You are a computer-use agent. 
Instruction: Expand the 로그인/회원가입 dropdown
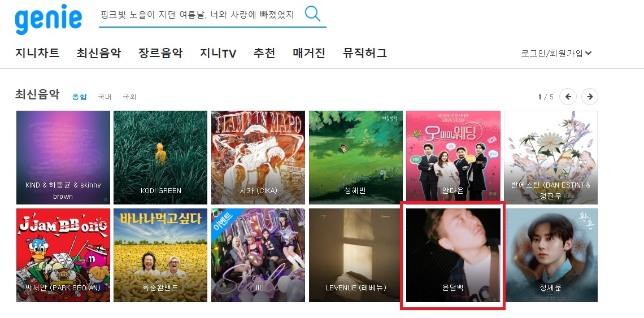coord(556,54)
